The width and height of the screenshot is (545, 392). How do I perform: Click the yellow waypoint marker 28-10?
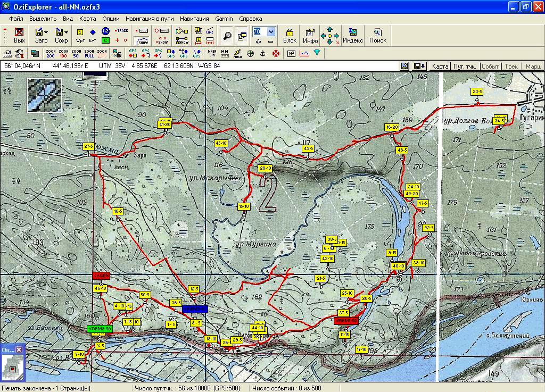(x=265, y=168)
